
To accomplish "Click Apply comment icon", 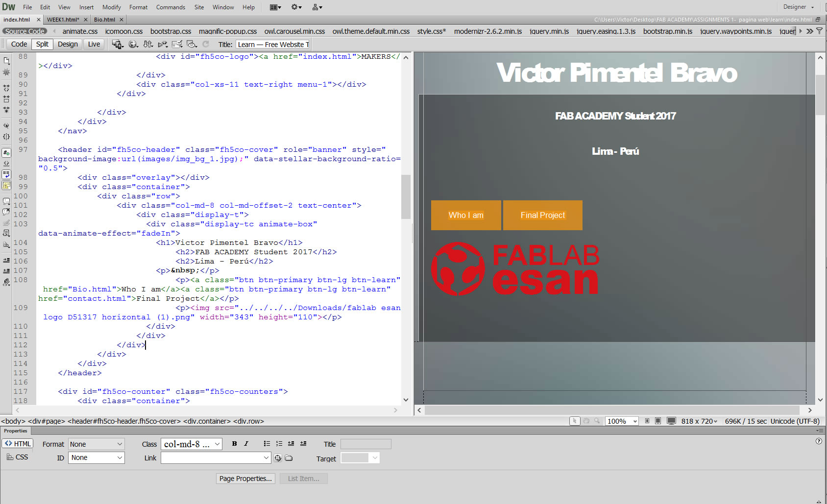I will click(x=6, y=201).
